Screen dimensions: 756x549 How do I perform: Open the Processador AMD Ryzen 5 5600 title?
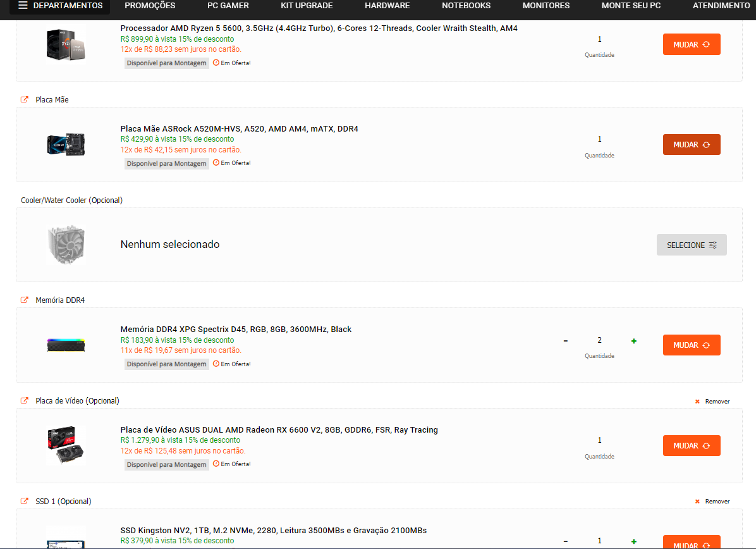(x=319, y=28)
